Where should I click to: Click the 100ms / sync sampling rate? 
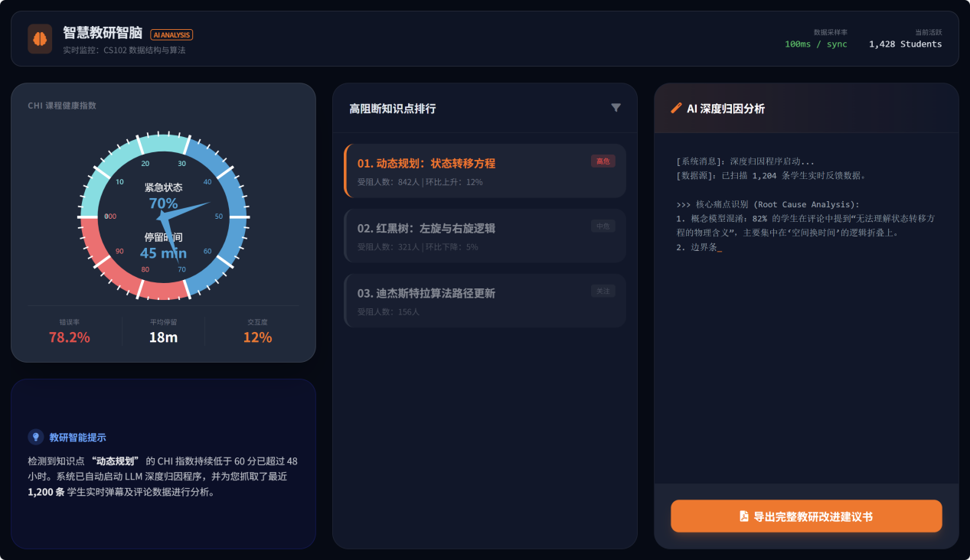click(815, 44)
